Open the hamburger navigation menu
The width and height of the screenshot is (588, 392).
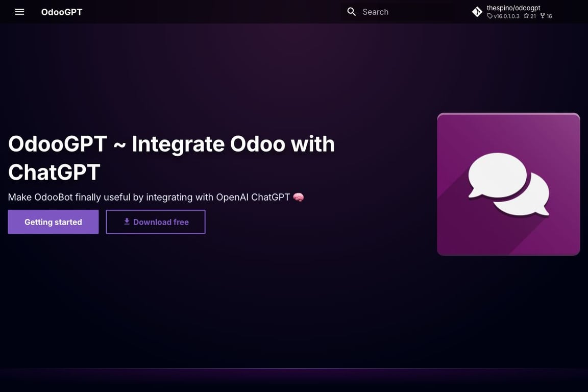pyautogui.click(x=19, y=12)
